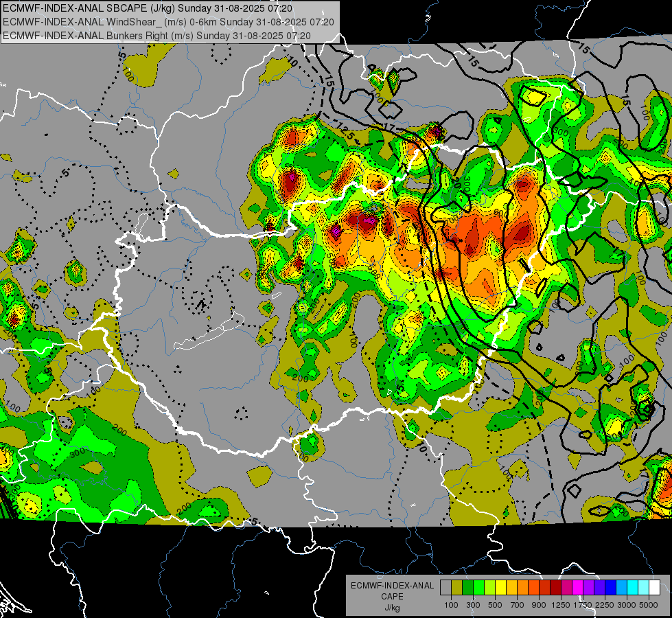This screenshot has height=618, width=672.
Task: Select the pink-magenta swatch right of 1250 tick
Action: click(x=566, y=587)
